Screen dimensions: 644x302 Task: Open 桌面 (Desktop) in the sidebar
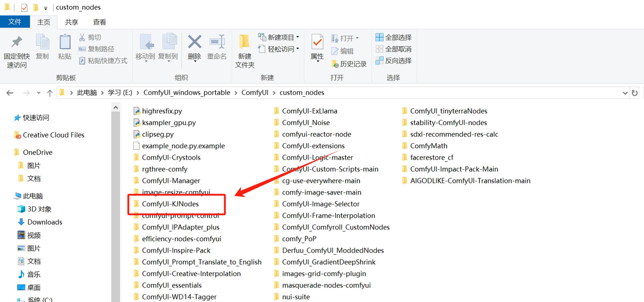pos(29,287)
